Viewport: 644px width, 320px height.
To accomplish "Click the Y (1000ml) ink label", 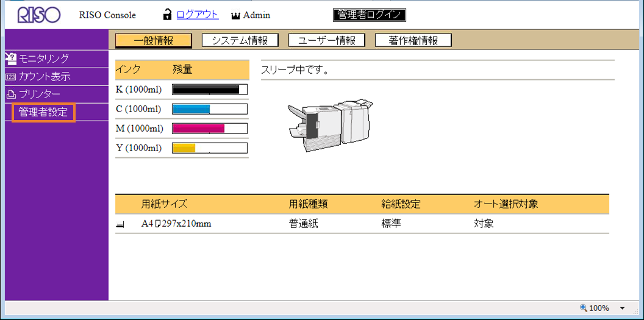I will click(138, 148).
